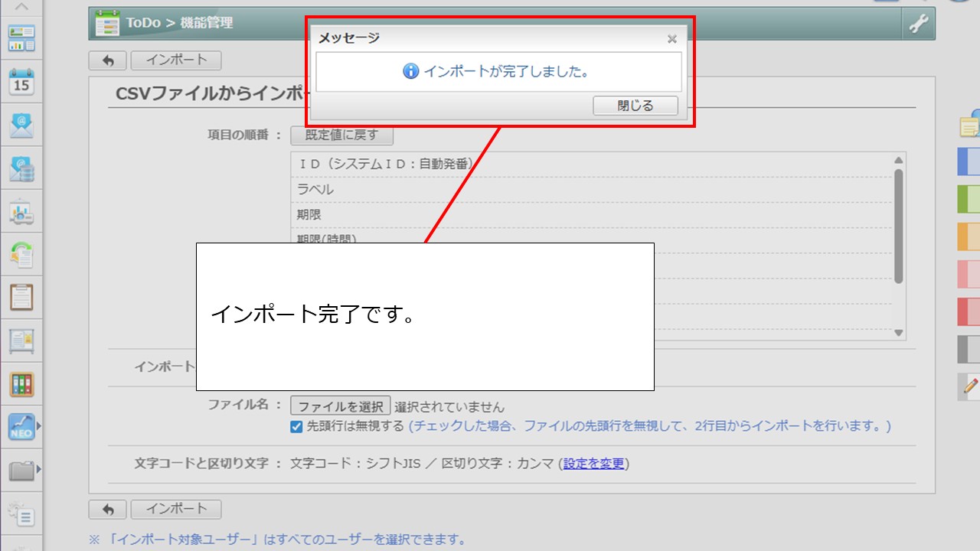Click the item list scrollbar thumb

[x=900, y=226]
